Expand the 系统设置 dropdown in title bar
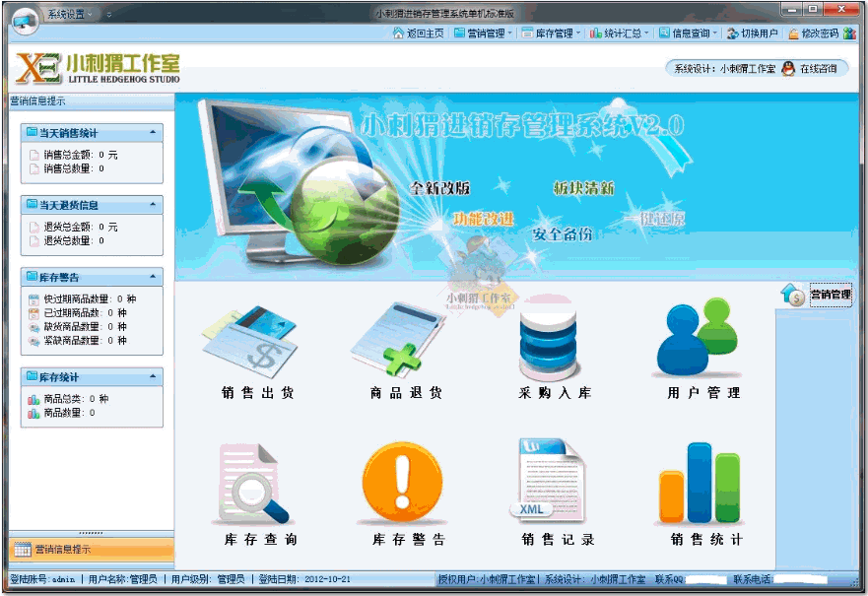 click(71, 14)
